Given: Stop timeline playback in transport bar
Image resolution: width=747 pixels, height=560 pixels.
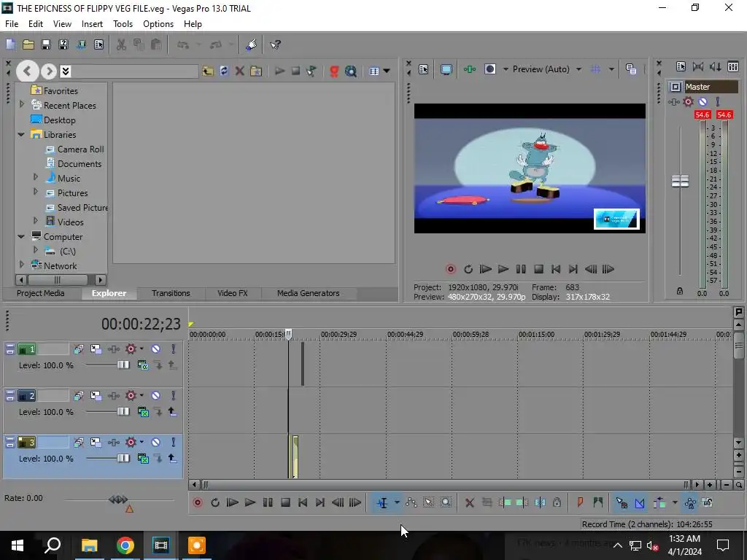Looking at the screenshot, I should click(x=285, y=502).
